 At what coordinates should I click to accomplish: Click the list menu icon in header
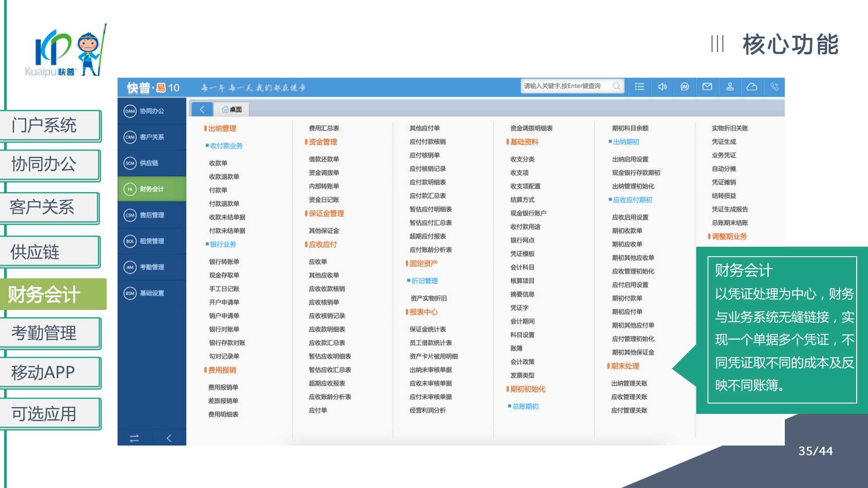(x=639, y=86)
